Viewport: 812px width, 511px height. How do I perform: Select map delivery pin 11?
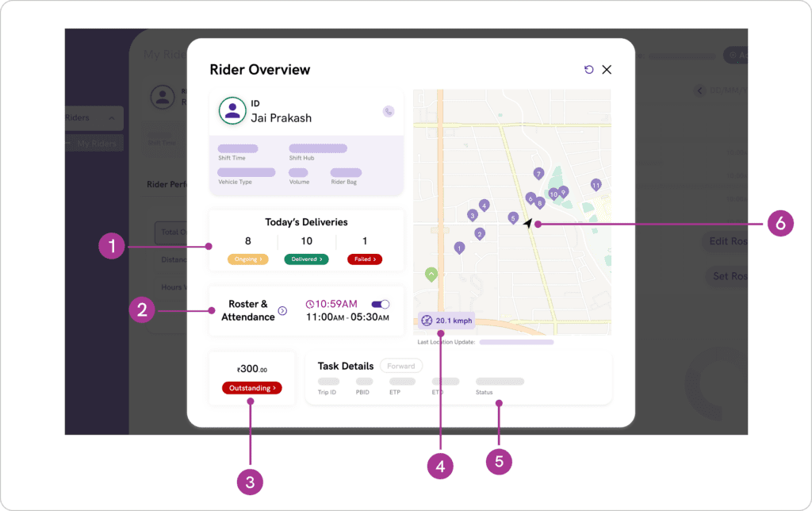(596, 185)
